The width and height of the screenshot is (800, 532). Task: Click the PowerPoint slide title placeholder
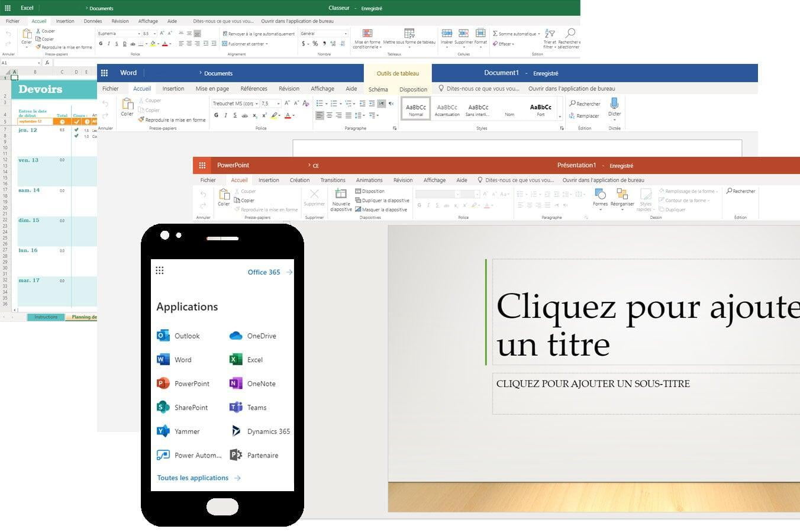(x=646, y=312)
